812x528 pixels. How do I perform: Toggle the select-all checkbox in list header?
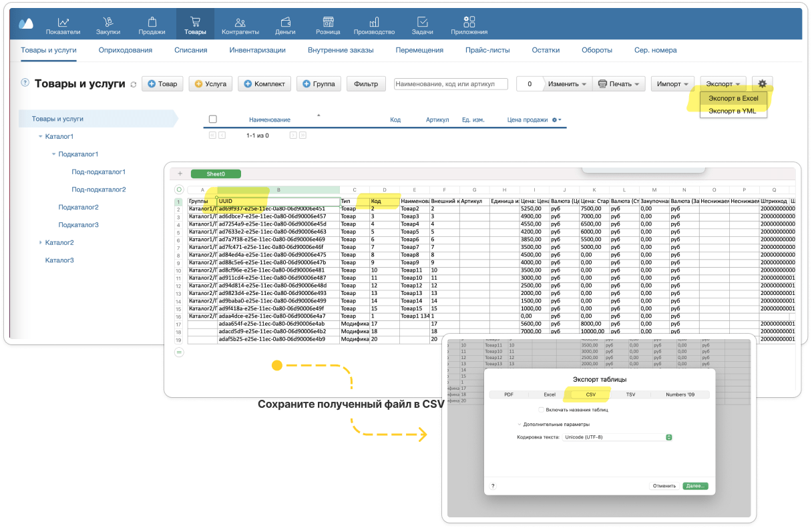click(x=213, y=119)
